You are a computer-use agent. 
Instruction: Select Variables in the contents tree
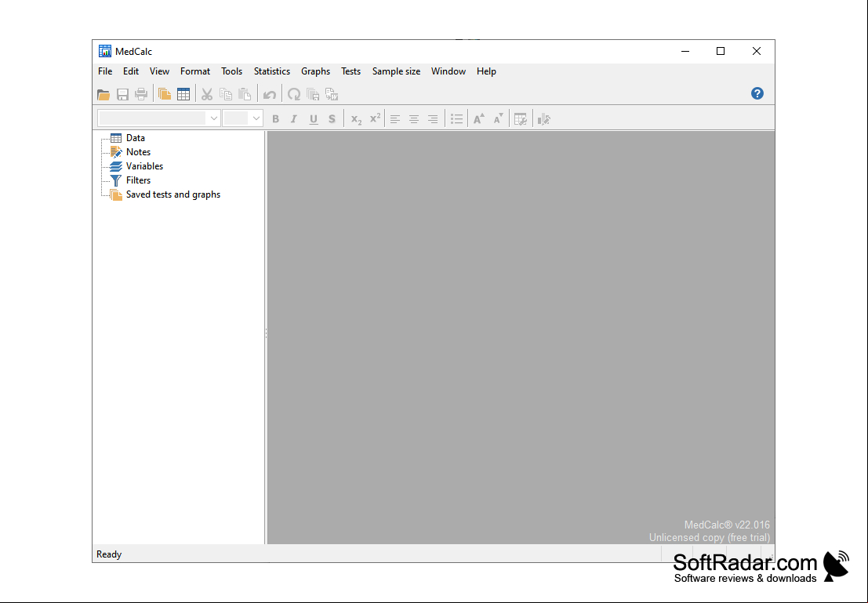[x=144, y=166]
